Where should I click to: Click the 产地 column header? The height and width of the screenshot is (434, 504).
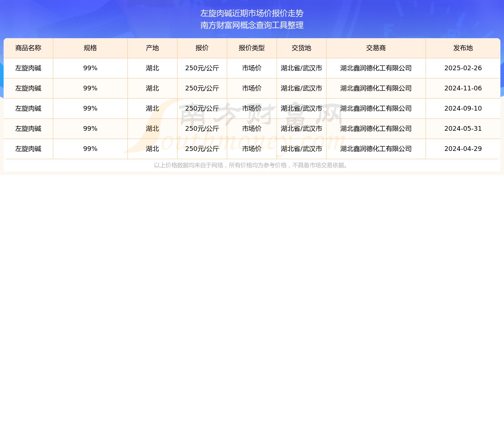tap(153, 48)
